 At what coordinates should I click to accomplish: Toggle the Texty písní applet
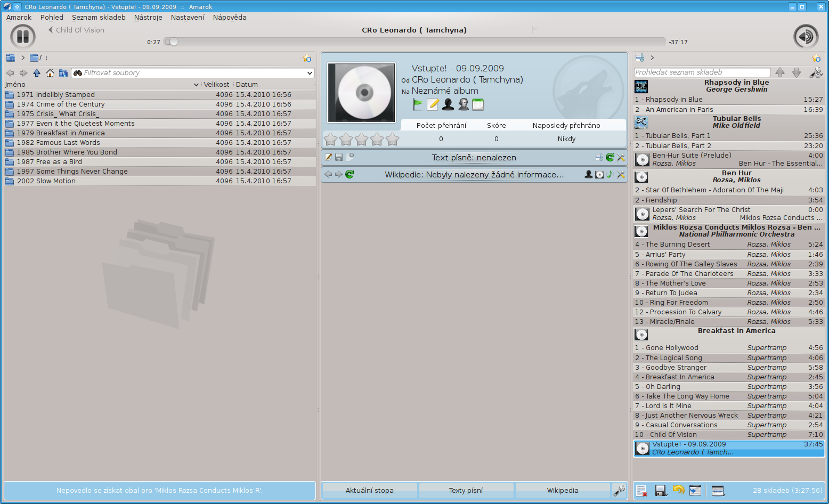466,491
